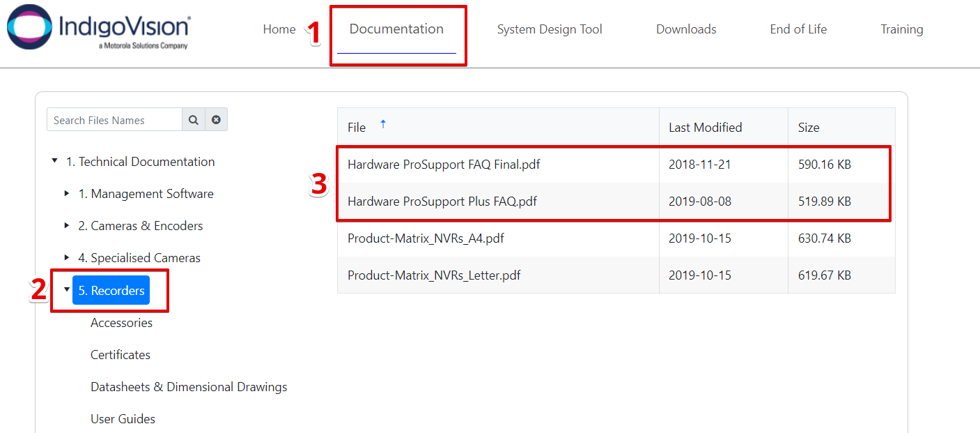
Task: Collapse the Technical Documentation tree node
Action: tap(54, 161)
